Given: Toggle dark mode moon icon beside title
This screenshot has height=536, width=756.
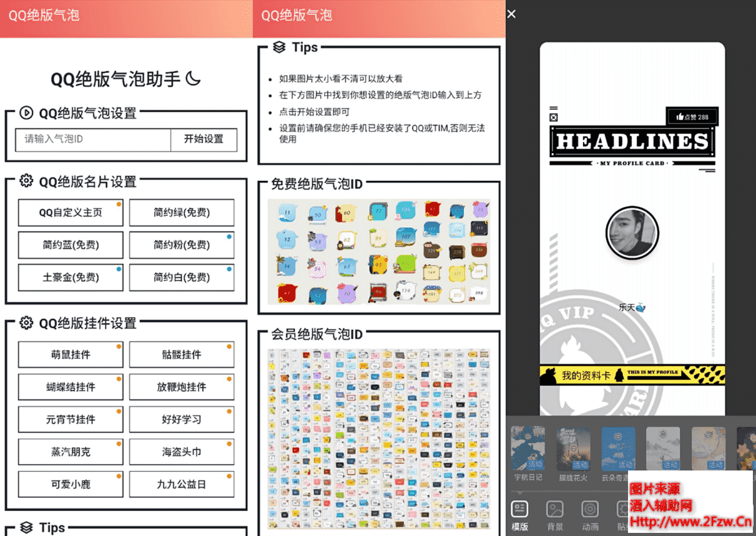Looking at the screenshot, I should tap(194, 79).
